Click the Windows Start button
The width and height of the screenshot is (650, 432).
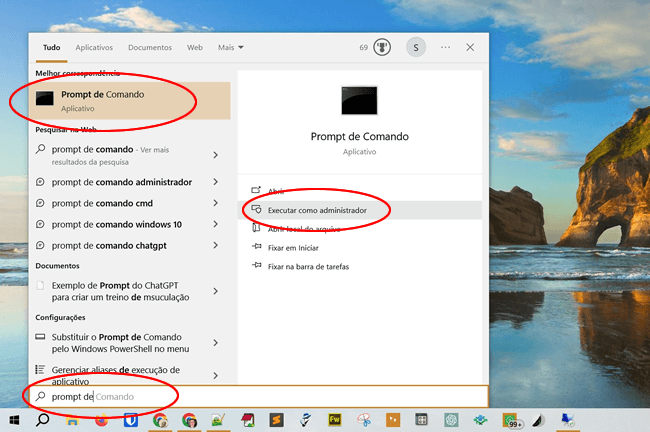coord(14,421)
